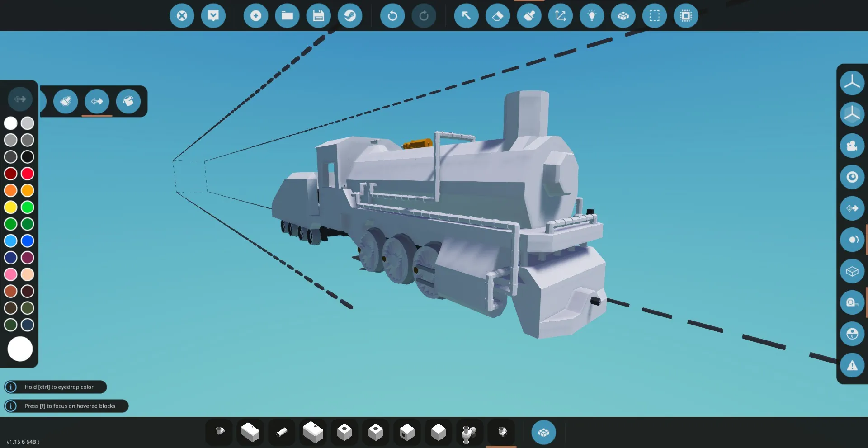Toggle the tape measure tool on right panel
Screen dimensions: 868x448
852,302
